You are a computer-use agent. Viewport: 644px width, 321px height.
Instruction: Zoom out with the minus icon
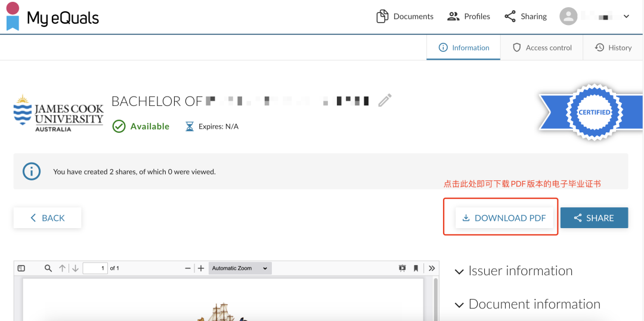188,268
